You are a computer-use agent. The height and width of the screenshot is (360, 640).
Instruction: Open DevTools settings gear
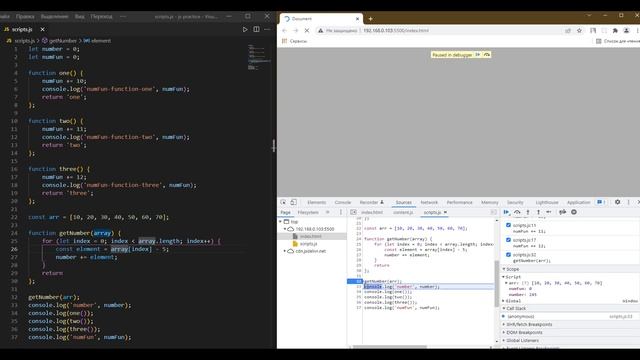coord(618,202)
